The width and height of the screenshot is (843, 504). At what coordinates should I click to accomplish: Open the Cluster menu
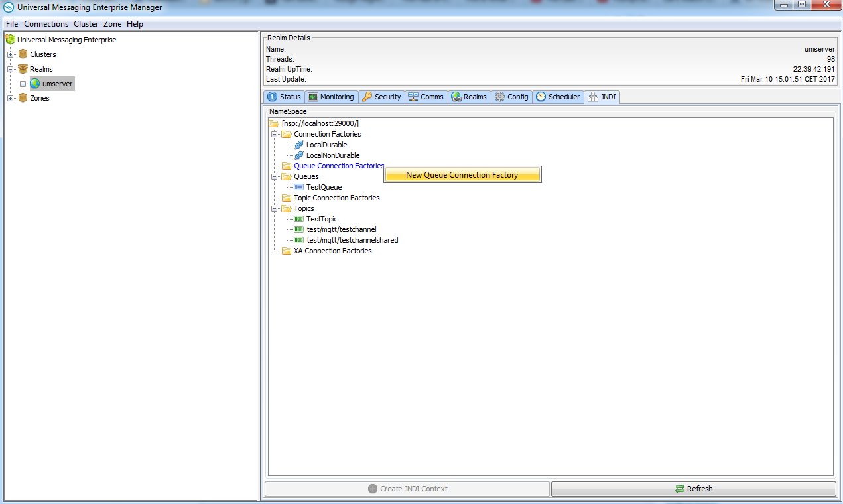pos(86,24)
